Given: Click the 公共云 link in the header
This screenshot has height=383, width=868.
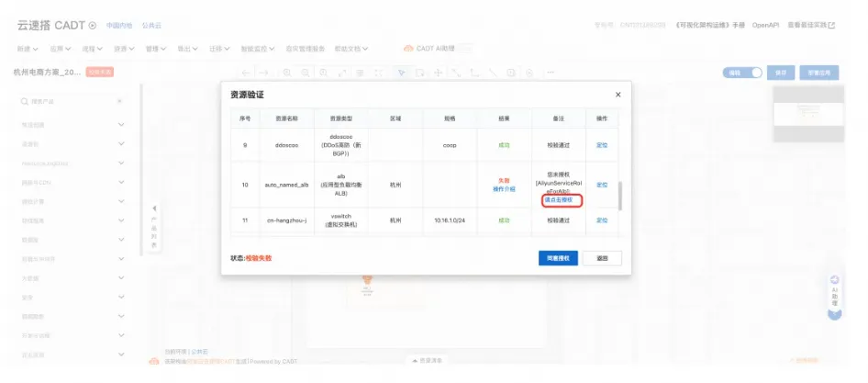Looking at the screenshot, I should click(x=151, y=26).
